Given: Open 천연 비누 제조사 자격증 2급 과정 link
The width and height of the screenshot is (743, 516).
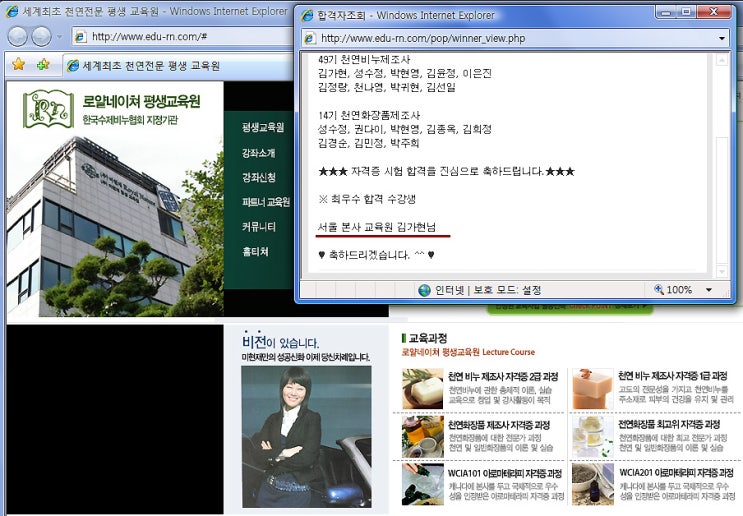Looking at the screenshot, I should (x=503, y=377).
